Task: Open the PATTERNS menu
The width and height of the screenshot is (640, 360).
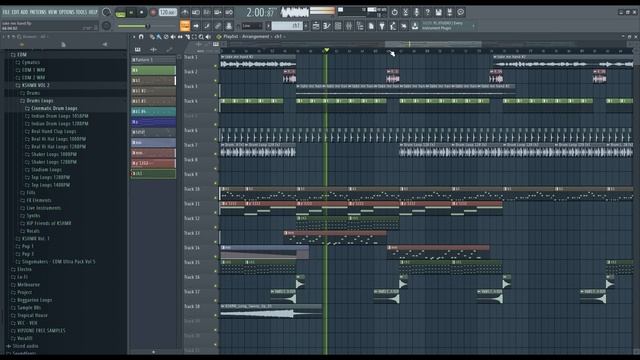Action: 38,12
